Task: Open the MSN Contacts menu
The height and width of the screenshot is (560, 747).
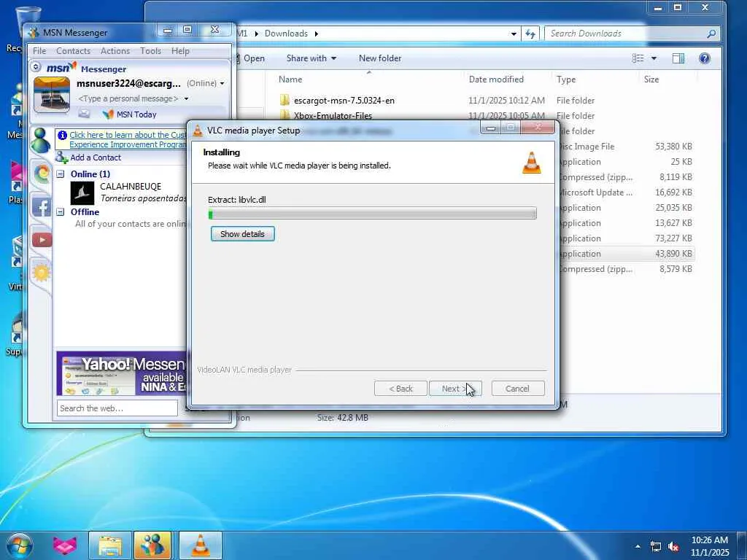Action: pos(74,51)
